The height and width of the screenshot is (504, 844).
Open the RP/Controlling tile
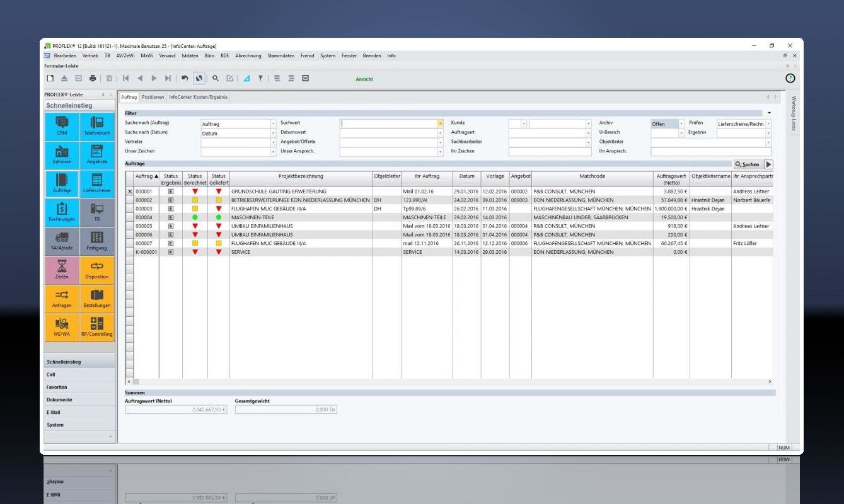[97, 327]
